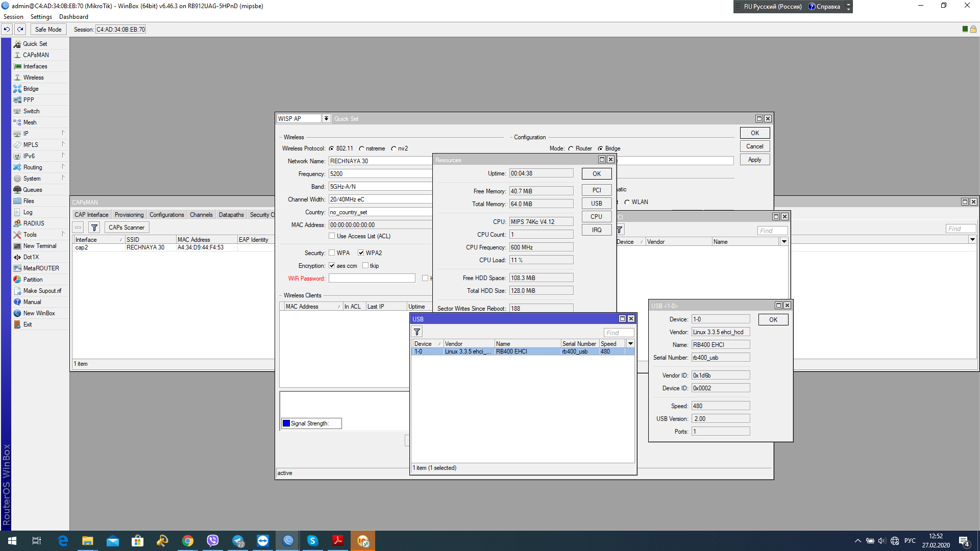Open RADIUS from sidebar
This screenshot has width=980, height=551.
pos(34,223)
